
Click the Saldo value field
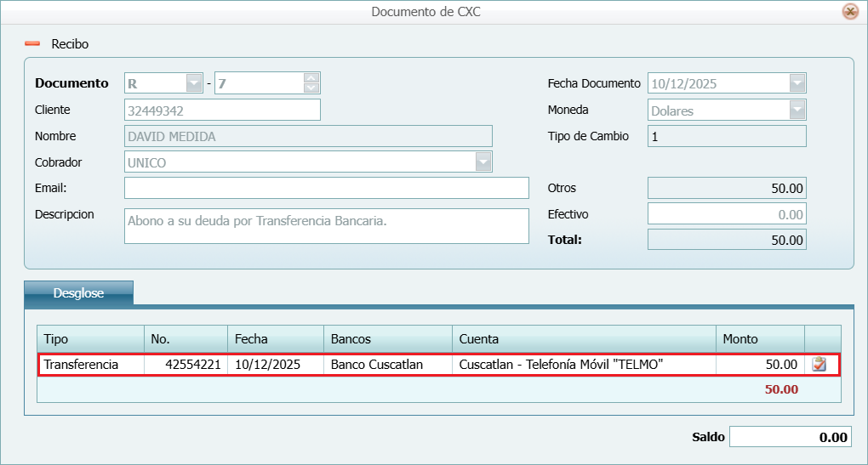(789, 437)
